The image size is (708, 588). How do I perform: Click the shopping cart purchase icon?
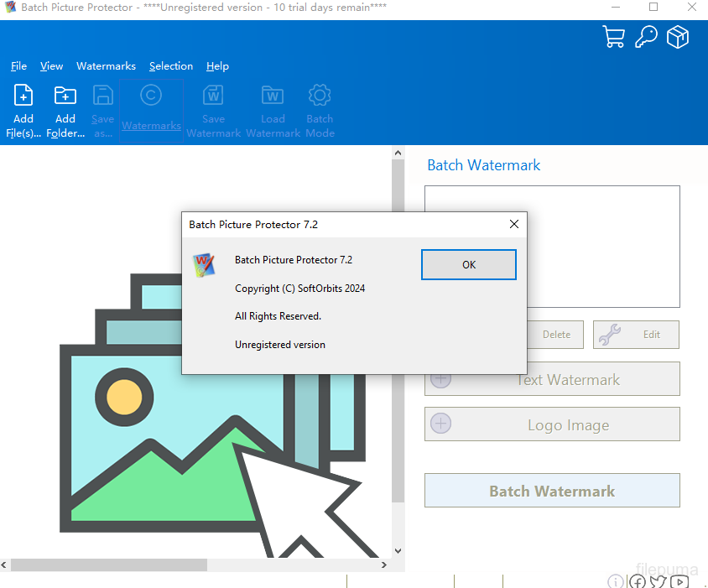[614, 37]
